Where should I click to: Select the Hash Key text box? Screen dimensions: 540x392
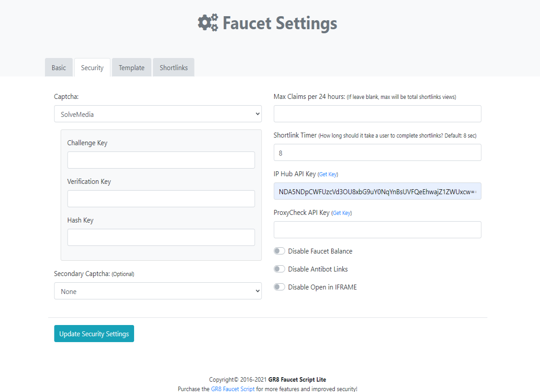(x=161, y=237)
